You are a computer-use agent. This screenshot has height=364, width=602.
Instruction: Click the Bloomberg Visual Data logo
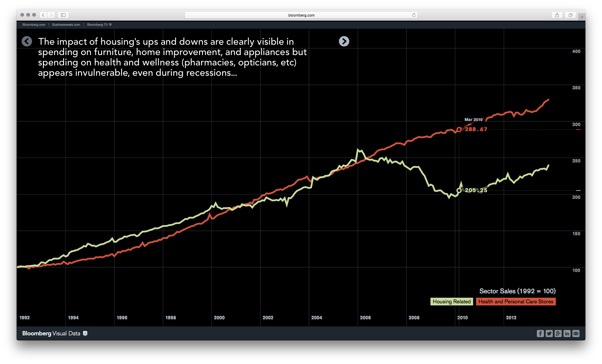[51, 333]
